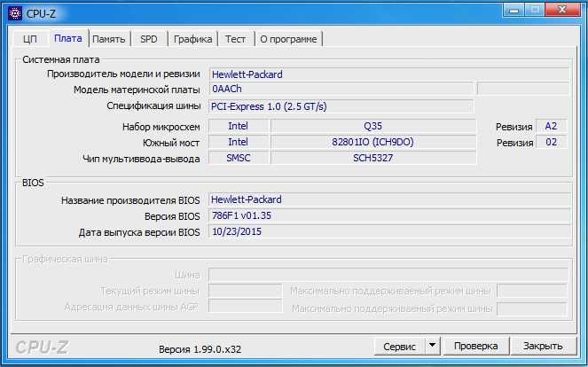Expand the Сервис dropdown arrow
Viewport: 588px width, 367px height.
433,347
